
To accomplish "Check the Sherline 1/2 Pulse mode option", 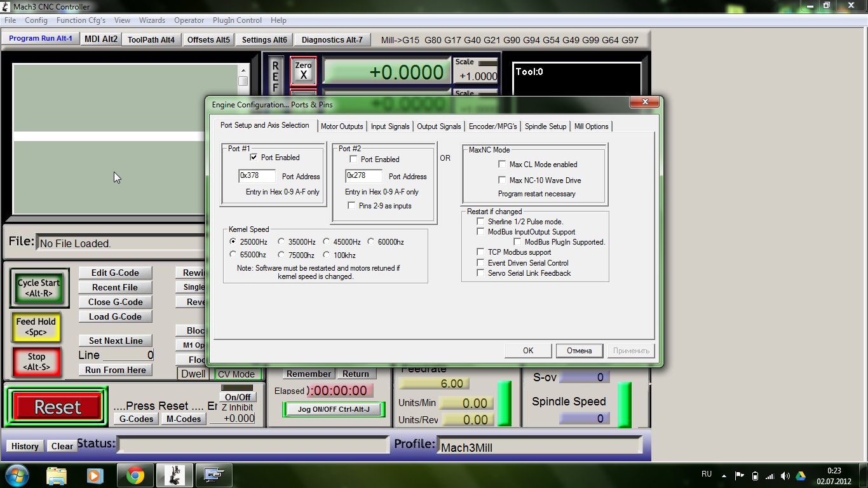I will [x=481, y=222].
